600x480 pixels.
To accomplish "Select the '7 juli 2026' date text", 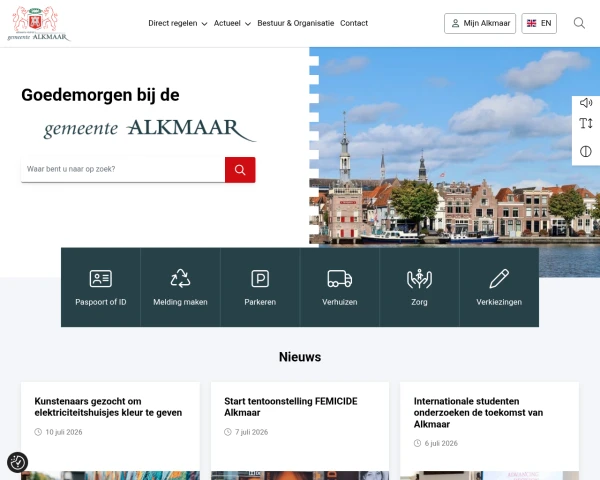I will point(251,432).
